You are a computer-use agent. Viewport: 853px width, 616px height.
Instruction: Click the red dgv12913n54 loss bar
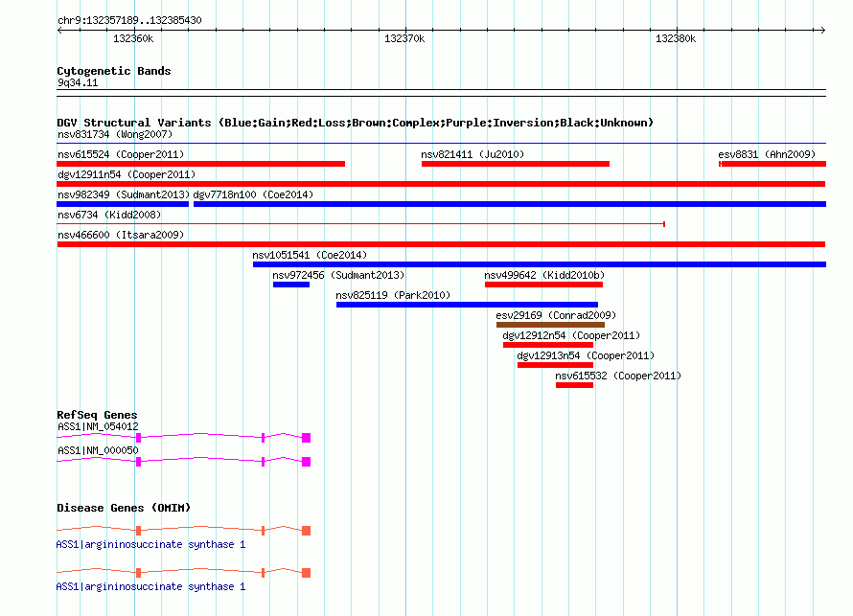(555, 365)
